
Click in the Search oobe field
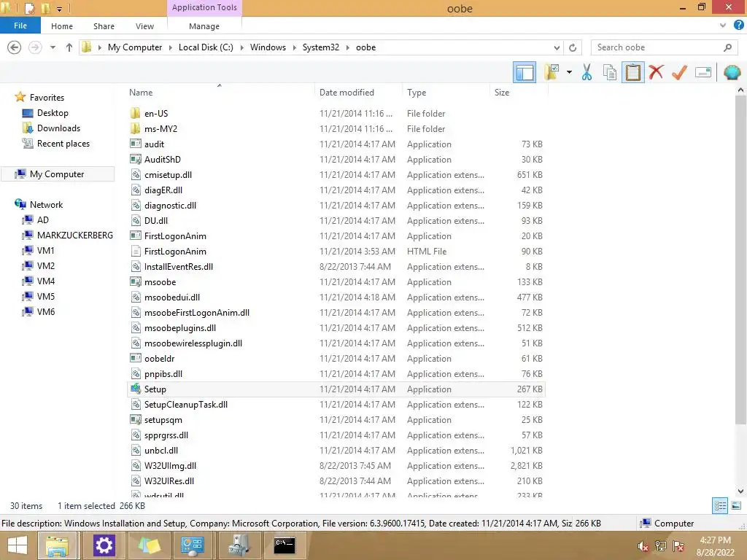coord(664,47)
